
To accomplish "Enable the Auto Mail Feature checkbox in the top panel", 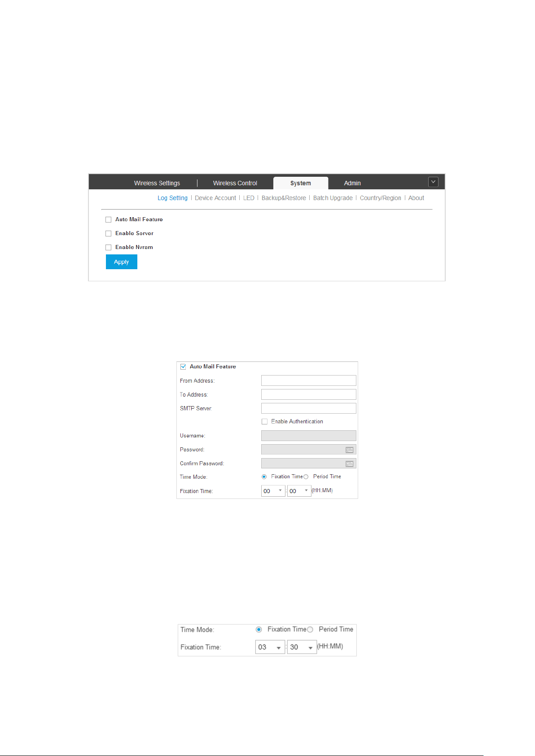I will point(108,219).
